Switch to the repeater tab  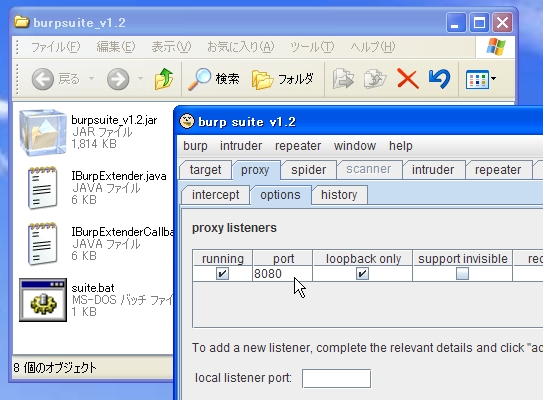pyautogui.click(x=498, y=170)
